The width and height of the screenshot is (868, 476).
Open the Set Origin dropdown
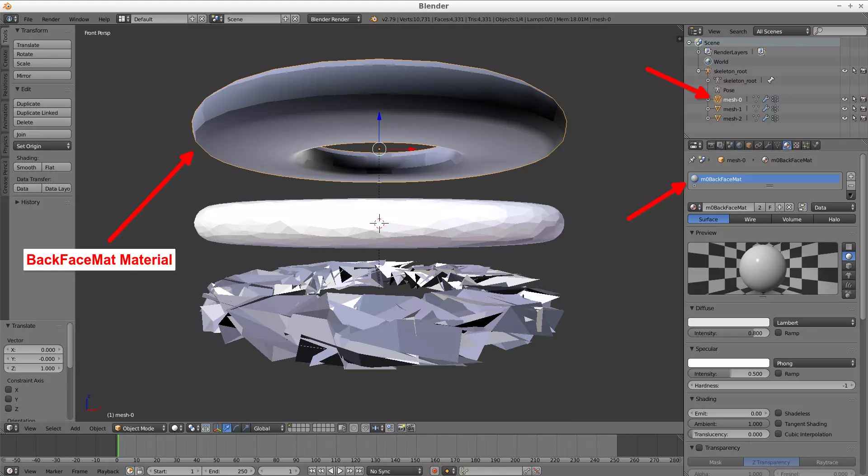pos(42,146)
